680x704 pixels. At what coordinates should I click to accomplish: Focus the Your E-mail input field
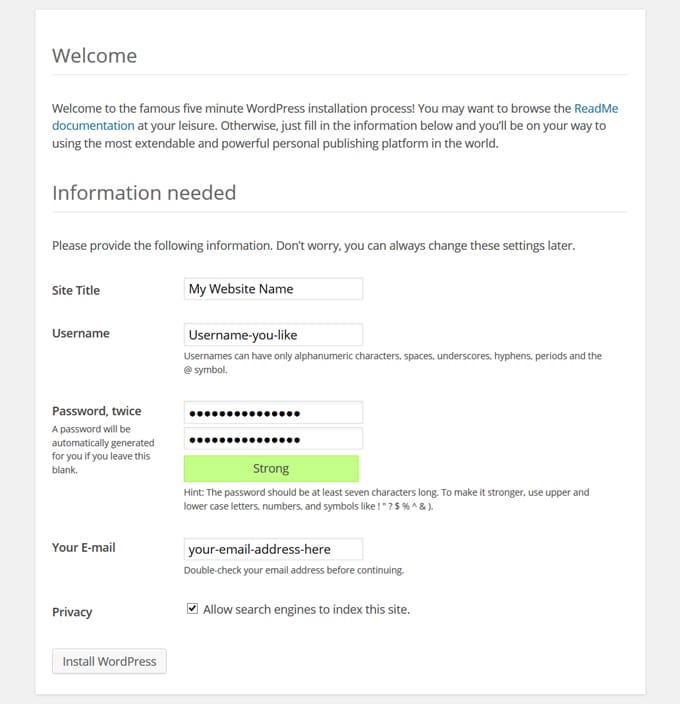(273, 549)
